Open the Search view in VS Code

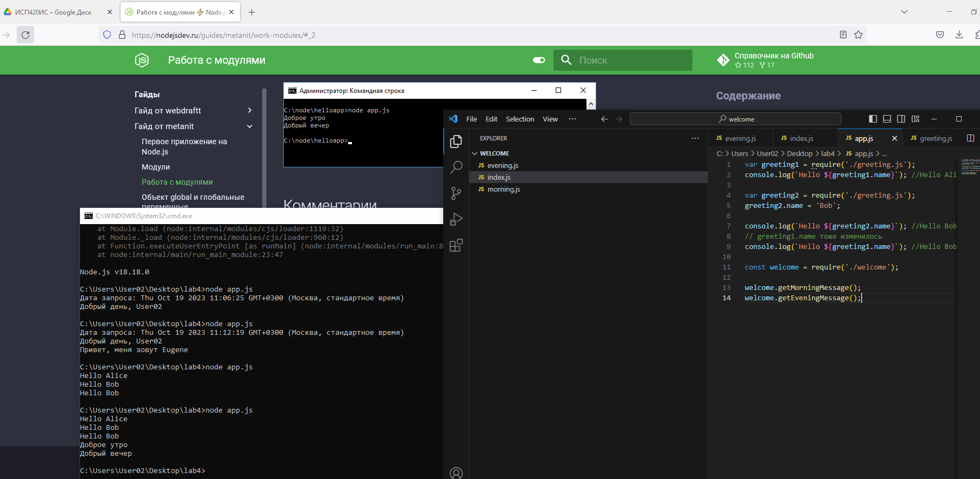(456, 167)
